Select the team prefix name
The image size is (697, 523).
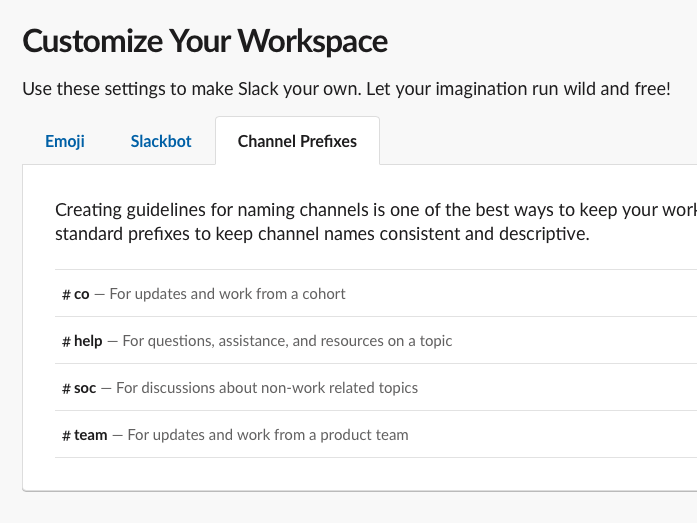pyautogui.click(x=91, y=435)
